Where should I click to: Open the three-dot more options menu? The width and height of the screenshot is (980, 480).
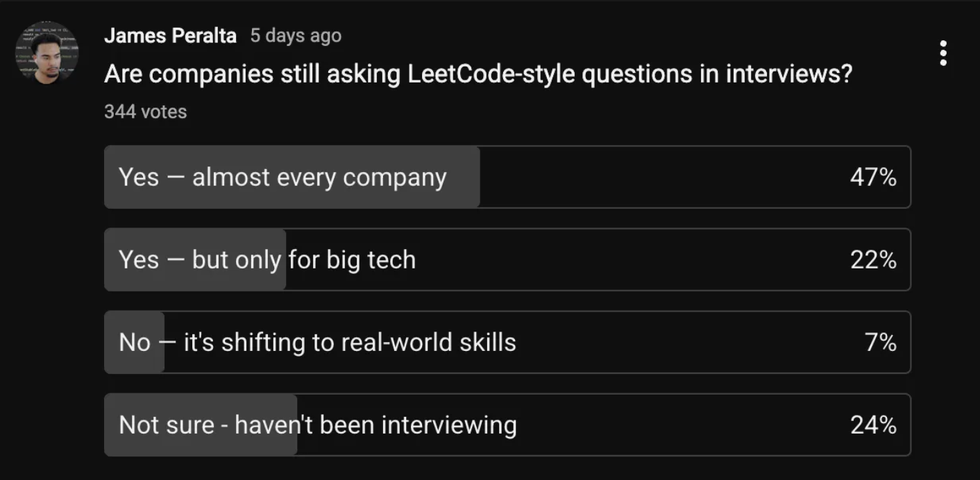click(x=943, y=53)
